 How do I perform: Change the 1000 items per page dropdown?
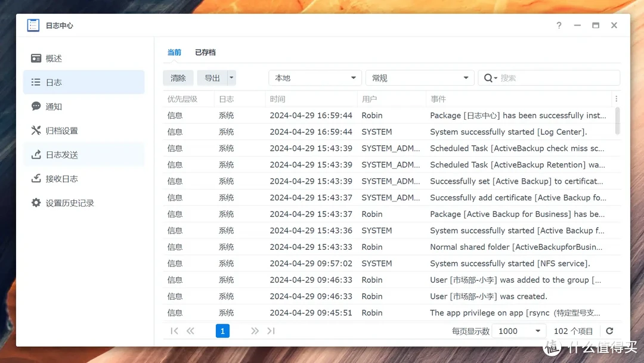click(519, 331)
